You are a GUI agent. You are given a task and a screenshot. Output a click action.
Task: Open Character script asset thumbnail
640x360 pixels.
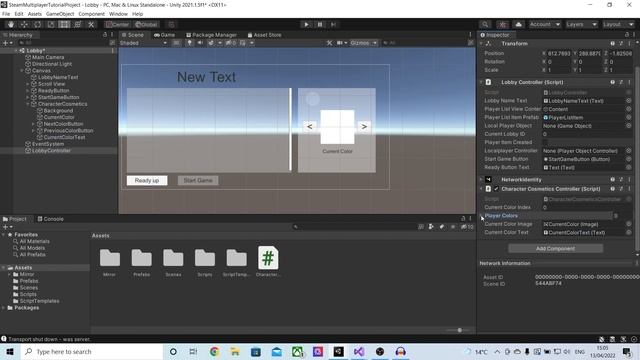pos(268,262)
